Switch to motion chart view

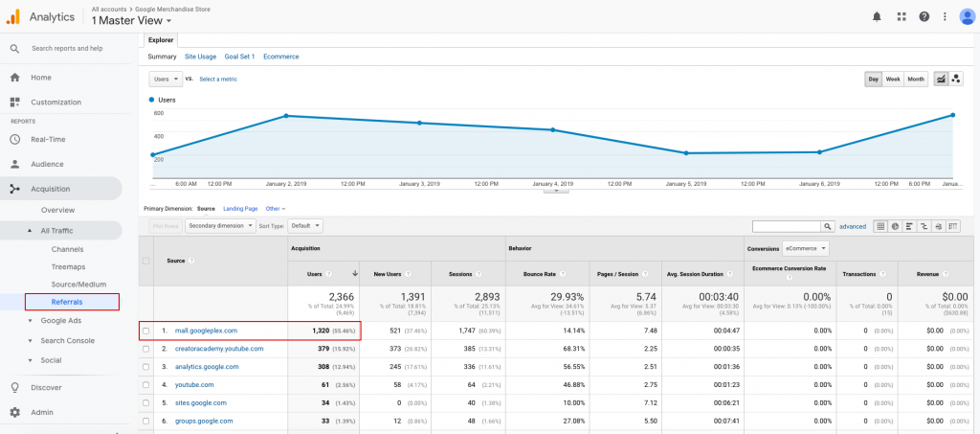pos(956,80)
